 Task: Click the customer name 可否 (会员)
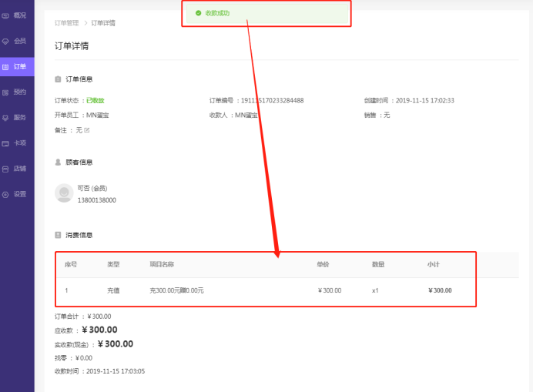(x=92, y=188)
